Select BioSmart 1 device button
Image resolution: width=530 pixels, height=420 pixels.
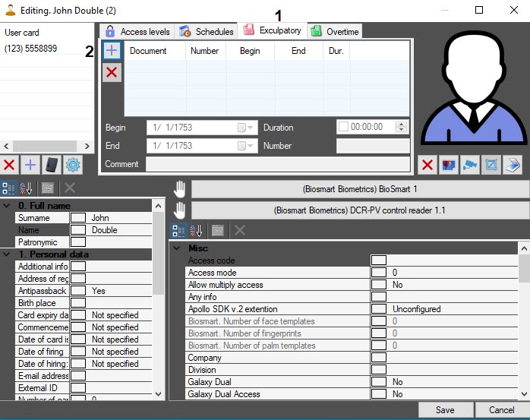(x=360, y=189)
